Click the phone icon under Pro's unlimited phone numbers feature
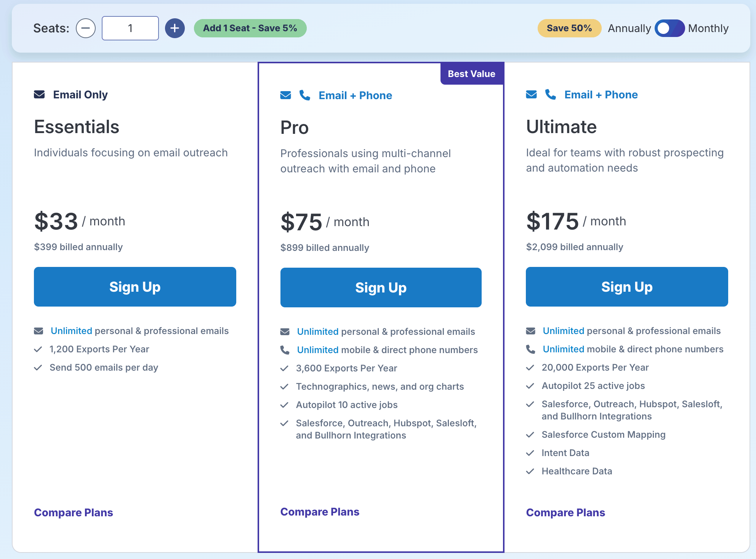 pyautogui.click(x=285, y=349)
